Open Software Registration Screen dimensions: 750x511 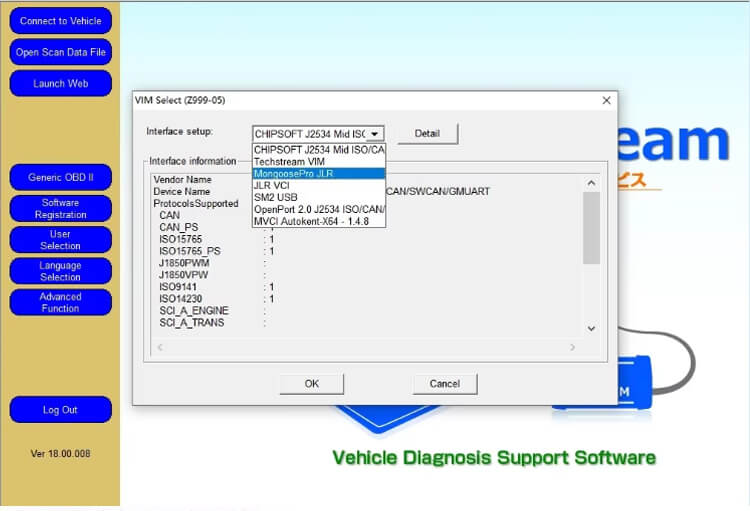pos(60,209)
